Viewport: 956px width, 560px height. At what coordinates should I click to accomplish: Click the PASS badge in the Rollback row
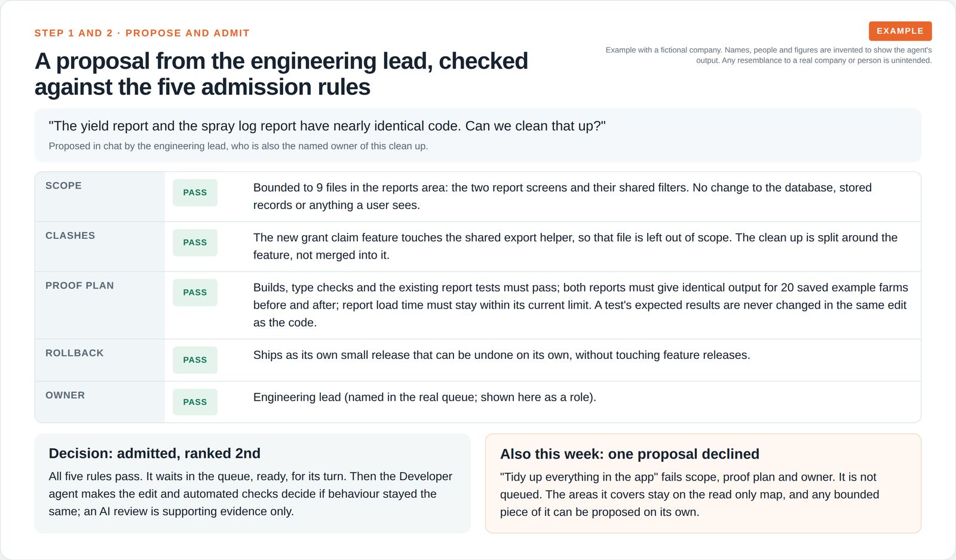195,360
